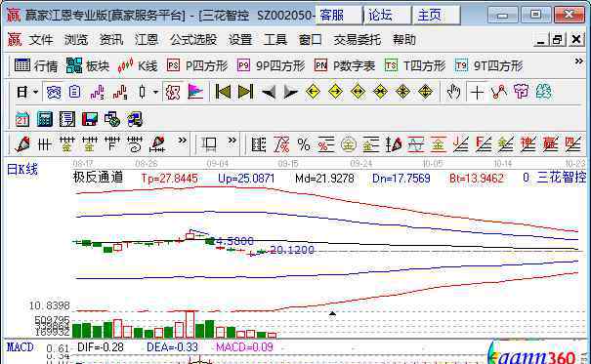Open the 板块 sector view
This screenshot has height=364, width=591.
pyautogui.click(x=88, y=66)
